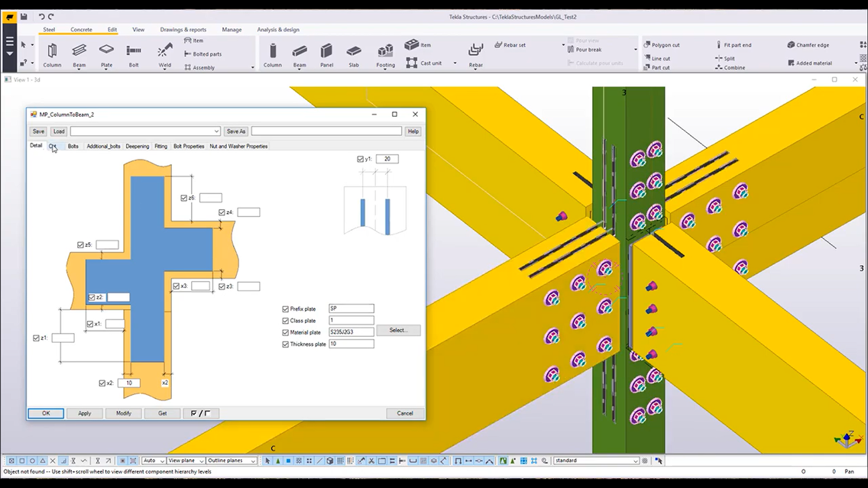This screenshot has height=488, width=868.
Task: Toggle the x3 checkbox
Action: pyautogui.click(x=176, y=286)
